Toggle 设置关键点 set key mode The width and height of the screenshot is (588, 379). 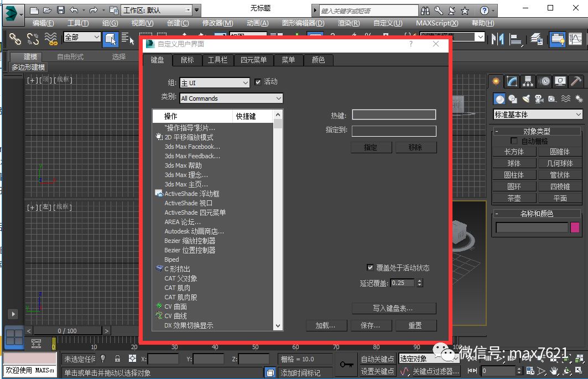point(377,371)
